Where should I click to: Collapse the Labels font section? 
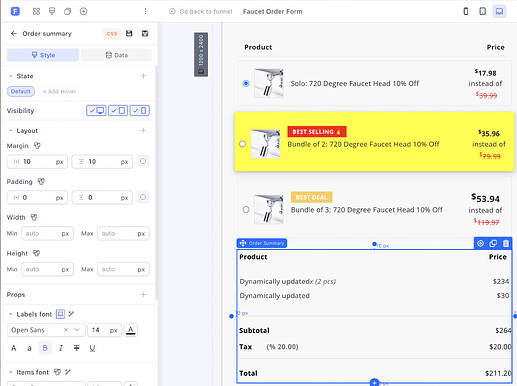[11, 314]
